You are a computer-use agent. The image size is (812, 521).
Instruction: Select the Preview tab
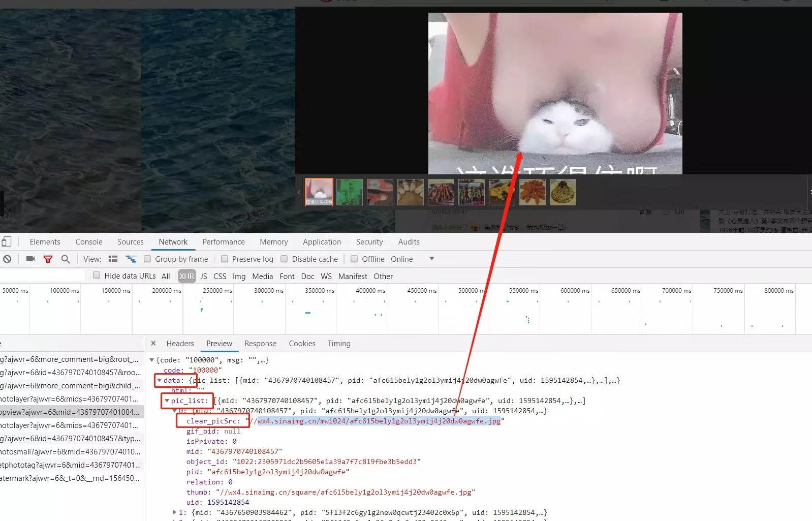(220, 344)
